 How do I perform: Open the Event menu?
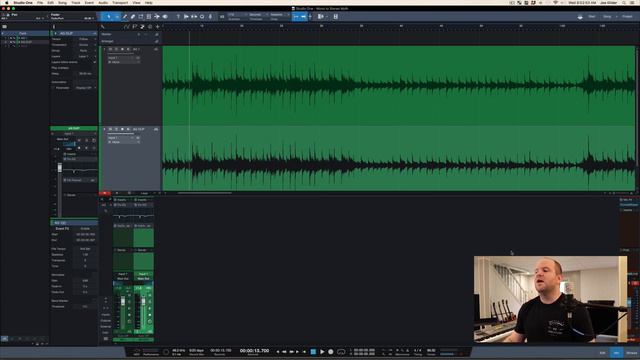tap(89, 2)
